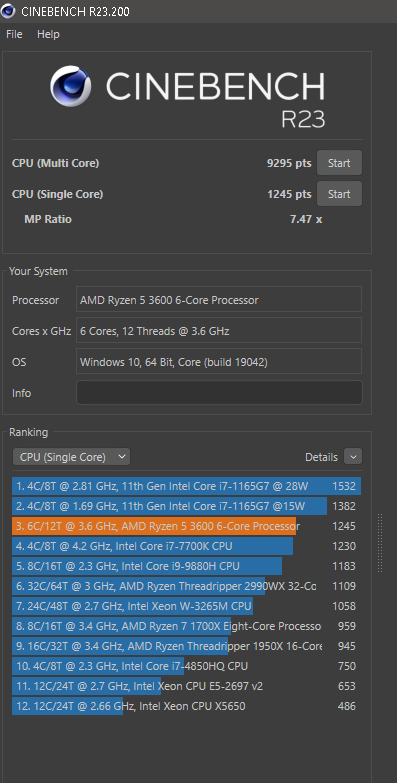Click the MP Ratio value 7.47 x
Image resolution: width=397 pixels, height=783 pixels.
pos(306,219)
